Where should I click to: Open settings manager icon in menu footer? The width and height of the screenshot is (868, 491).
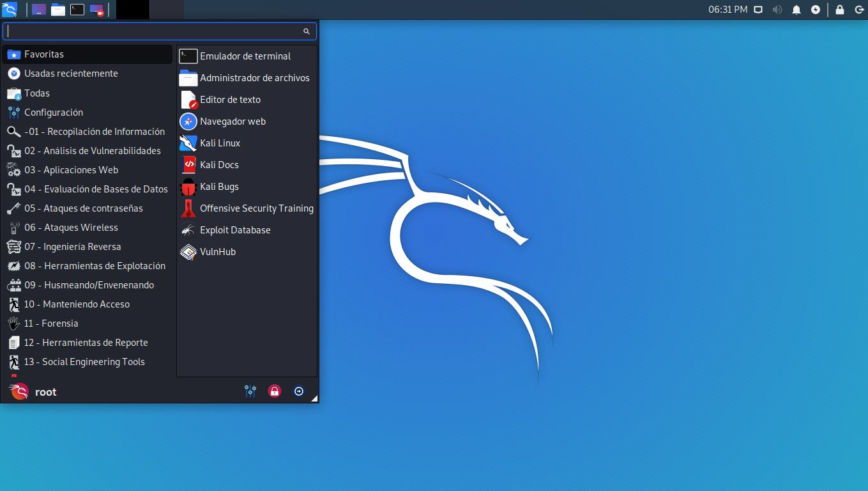(250, 391)
